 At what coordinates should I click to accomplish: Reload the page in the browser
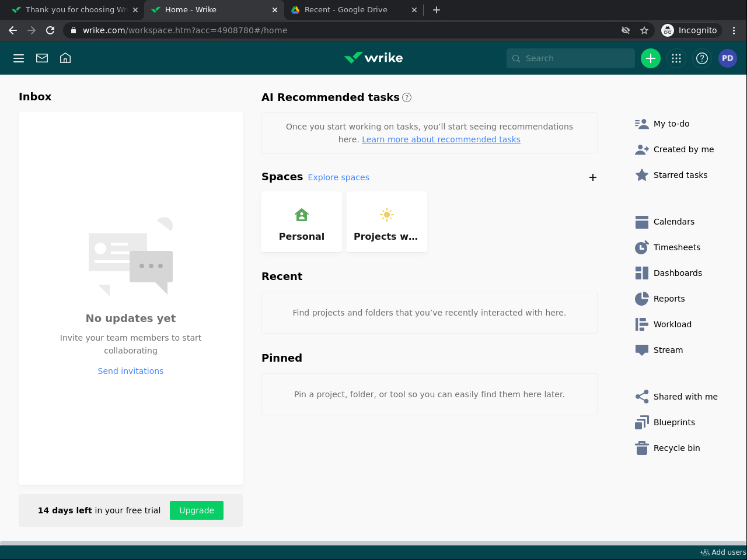50,30
